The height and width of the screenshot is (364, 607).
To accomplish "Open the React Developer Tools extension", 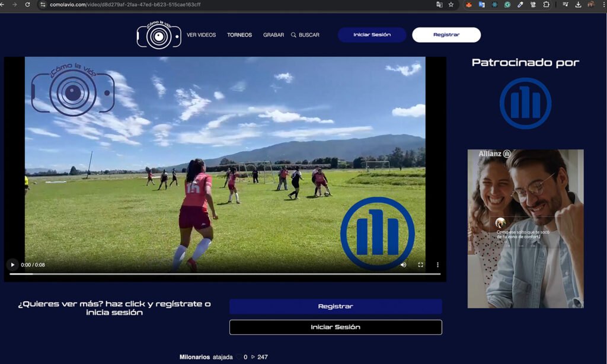I will coord(494,5).
